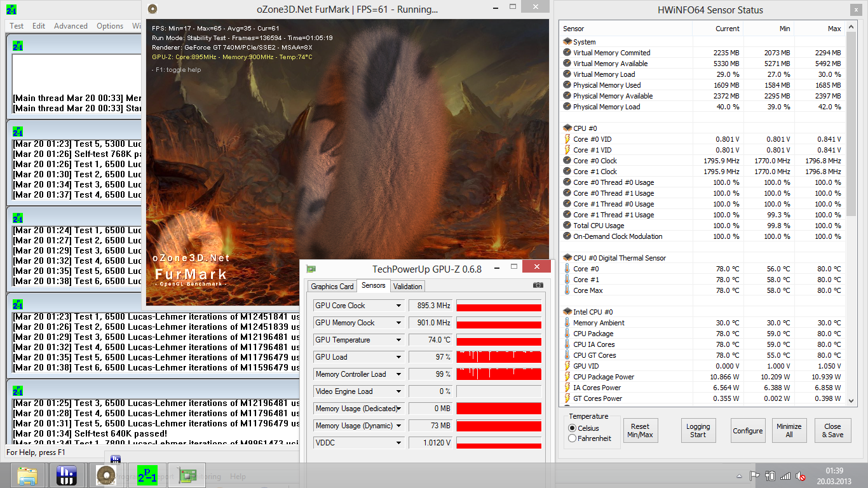Click the Logging Start button
Viewport: 868px width, 488px height.
698,431
